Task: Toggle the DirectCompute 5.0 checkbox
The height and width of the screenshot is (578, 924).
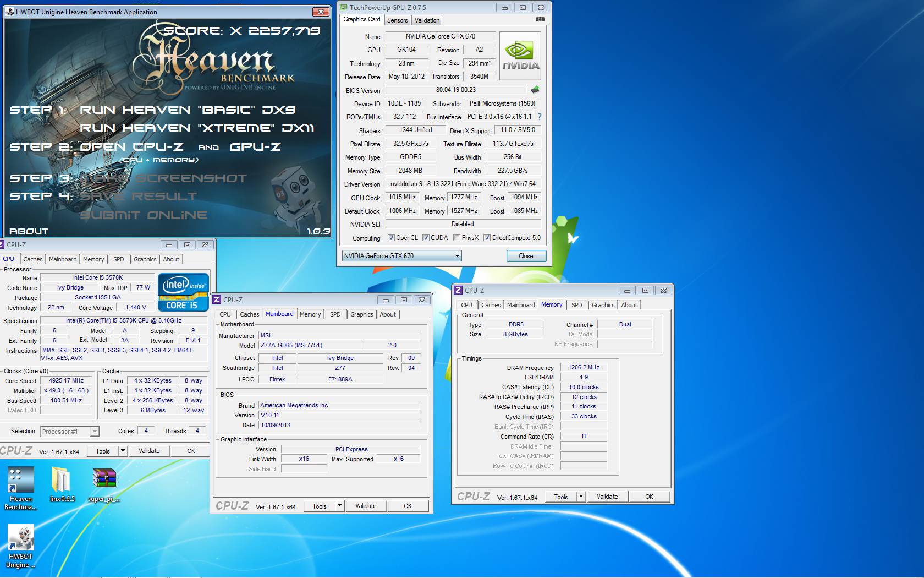Action: 487,238
